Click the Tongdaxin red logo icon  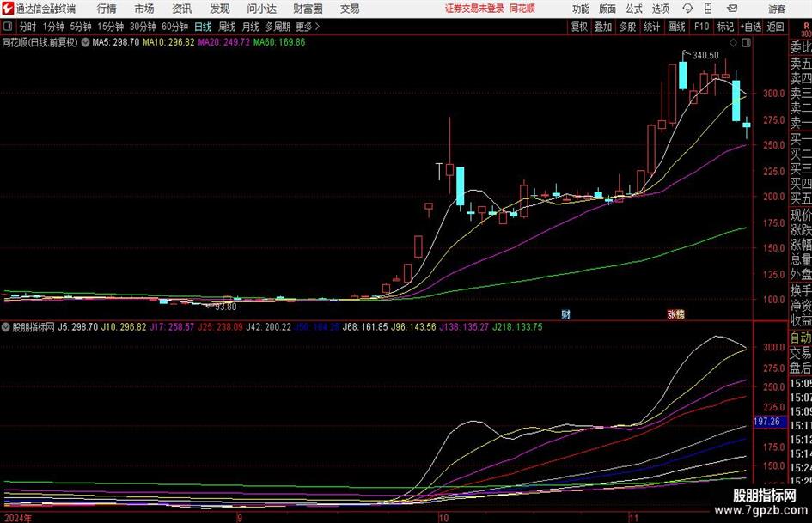(x=7, y=9)
